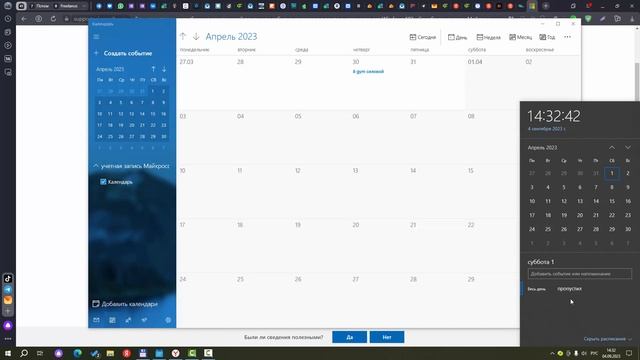Select day 15 in sidebar mini calendar

tap(153, 114)
